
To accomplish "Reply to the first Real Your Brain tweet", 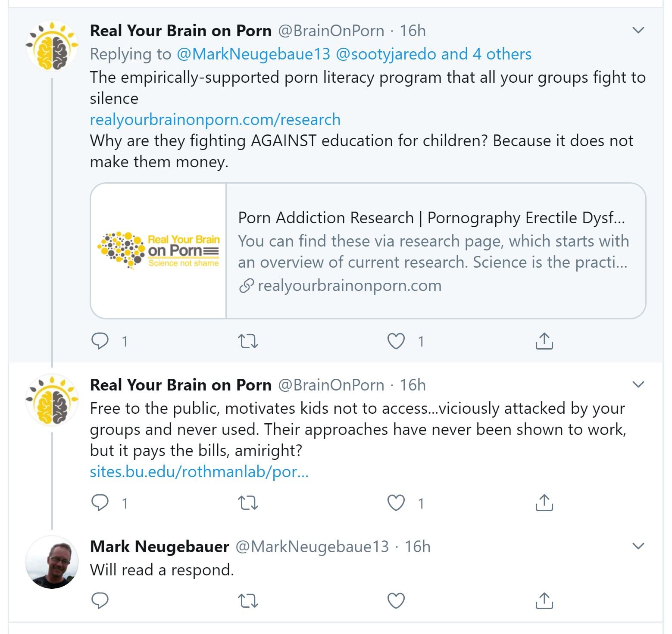I will (100, 341).
